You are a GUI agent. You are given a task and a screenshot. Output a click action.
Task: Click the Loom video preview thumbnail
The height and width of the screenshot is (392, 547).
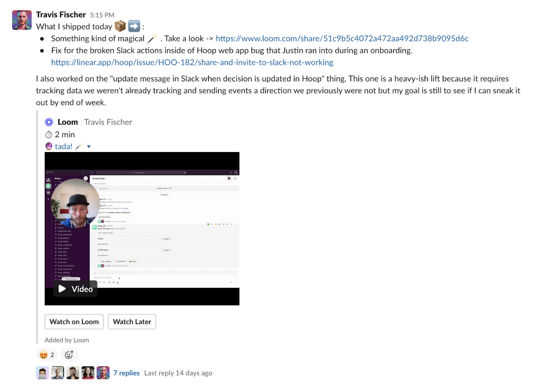(x=142, y=228)
